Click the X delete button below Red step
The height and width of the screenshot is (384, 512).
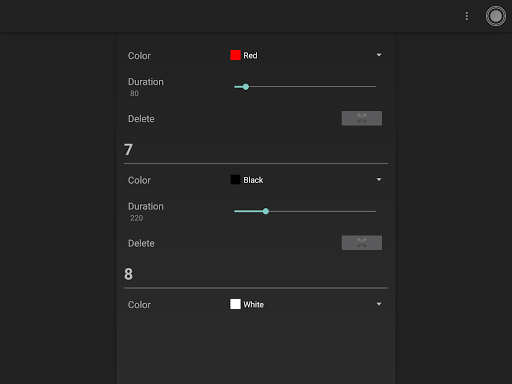(x=362, y=118)
